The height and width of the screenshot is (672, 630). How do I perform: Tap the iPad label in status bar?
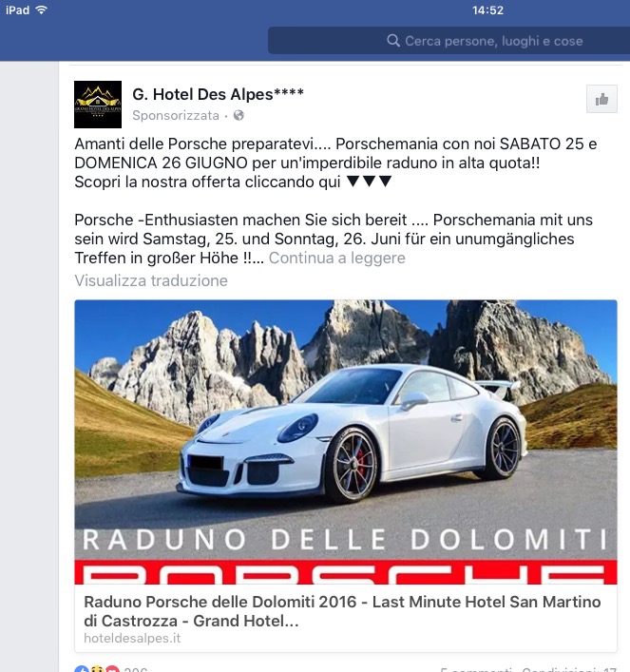pyautogui.click(x=17, y=10)
